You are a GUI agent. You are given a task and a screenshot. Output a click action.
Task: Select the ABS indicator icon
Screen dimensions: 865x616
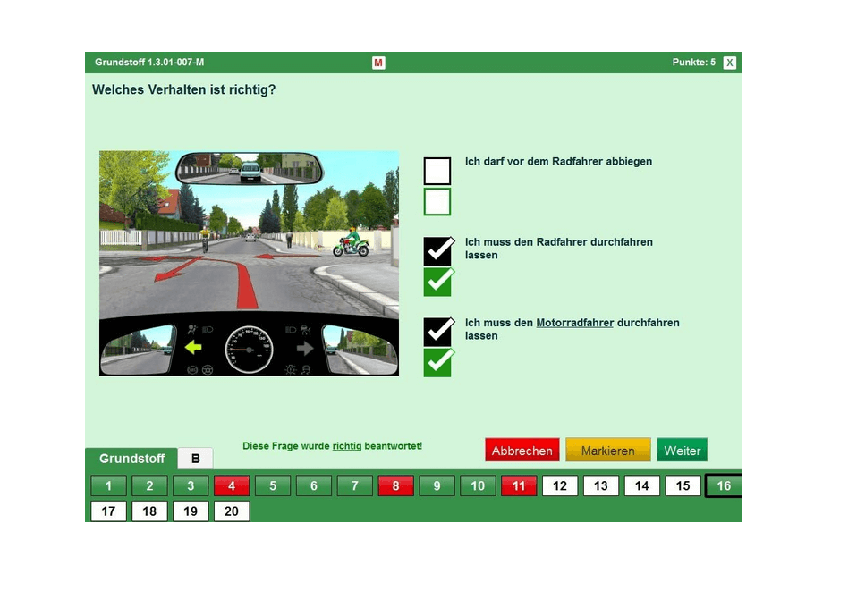[x=194, y=368]
